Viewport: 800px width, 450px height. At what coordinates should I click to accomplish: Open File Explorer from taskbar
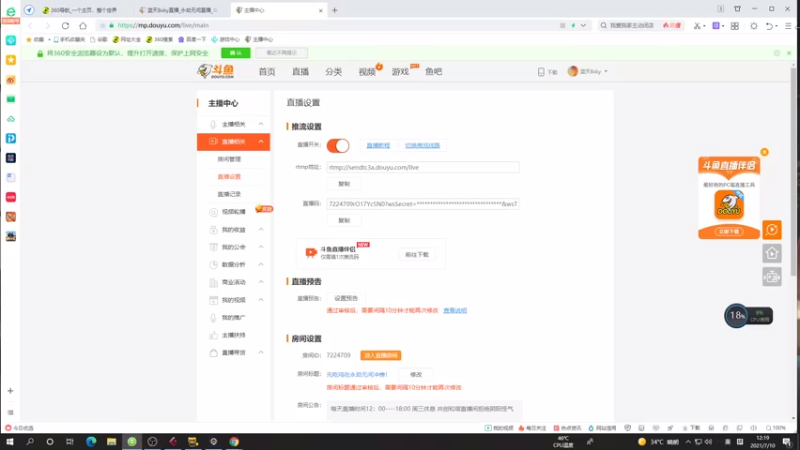pos(111,442)
